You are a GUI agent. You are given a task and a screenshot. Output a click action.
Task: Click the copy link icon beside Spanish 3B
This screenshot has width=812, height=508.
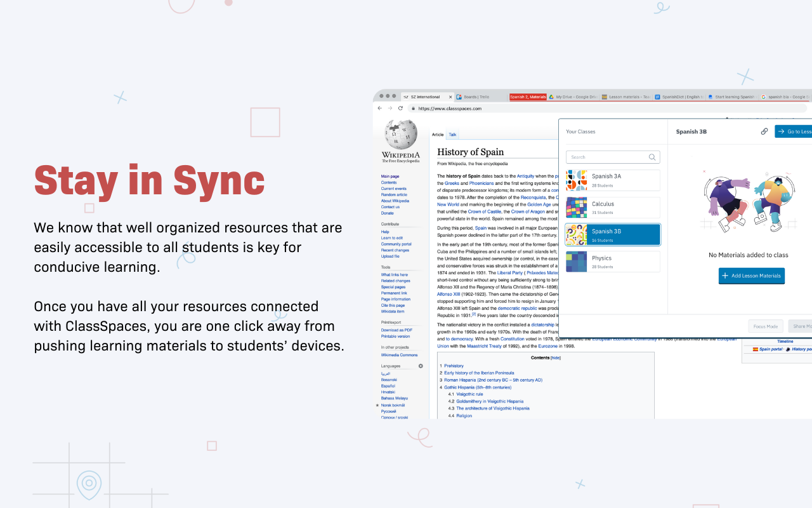[x=764, y=131]
